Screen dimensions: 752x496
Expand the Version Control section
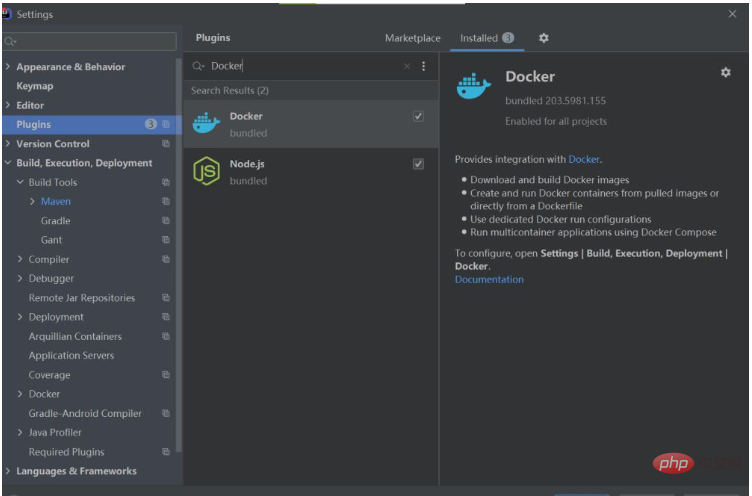tap(8, 143)
